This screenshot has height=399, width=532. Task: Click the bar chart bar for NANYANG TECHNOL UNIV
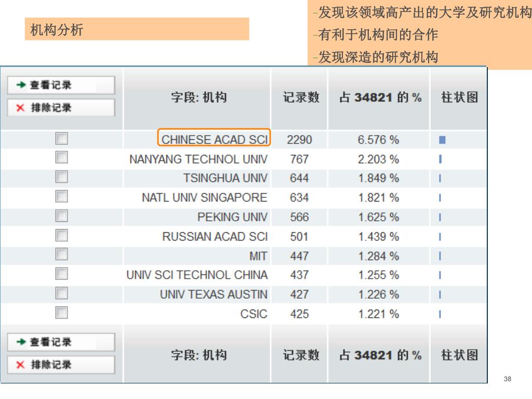tap(441, 159)
